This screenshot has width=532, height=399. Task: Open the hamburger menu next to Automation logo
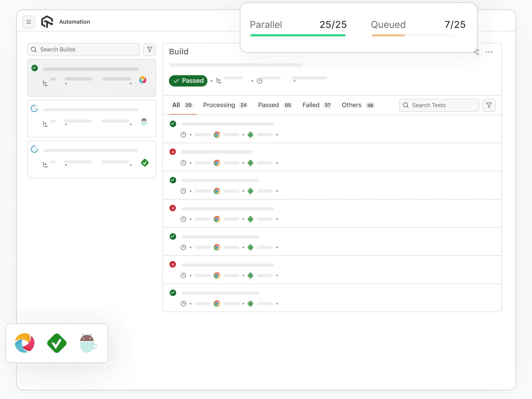pos(29,22)
